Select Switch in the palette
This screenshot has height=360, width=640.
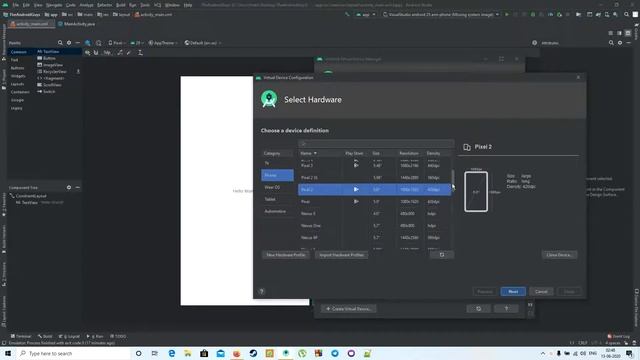pyautogui.click(x=47, y=91)
